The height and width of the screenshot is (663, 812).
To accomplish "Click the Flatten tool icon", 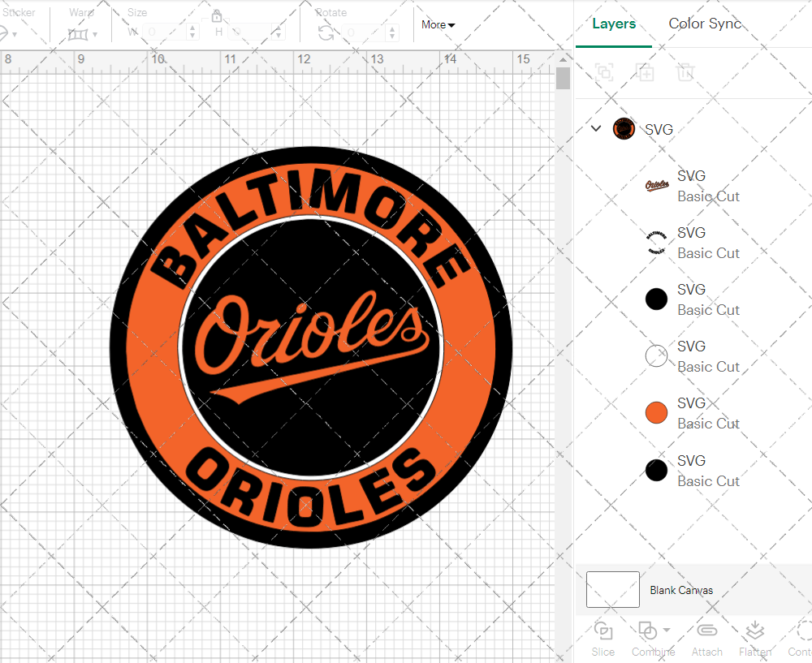I will click(754, 631).
